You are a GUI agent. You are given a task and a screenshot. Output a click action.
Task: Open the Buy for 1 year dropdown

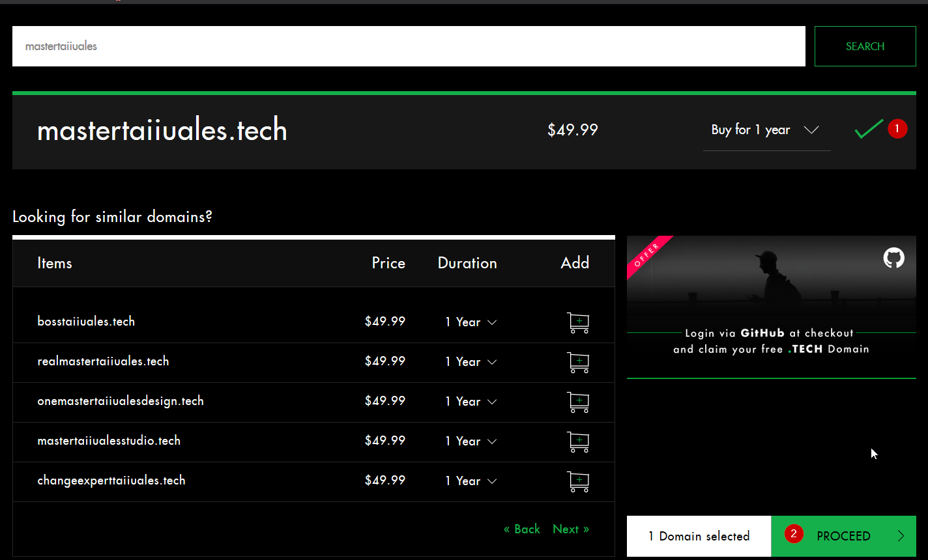[762, 130]
